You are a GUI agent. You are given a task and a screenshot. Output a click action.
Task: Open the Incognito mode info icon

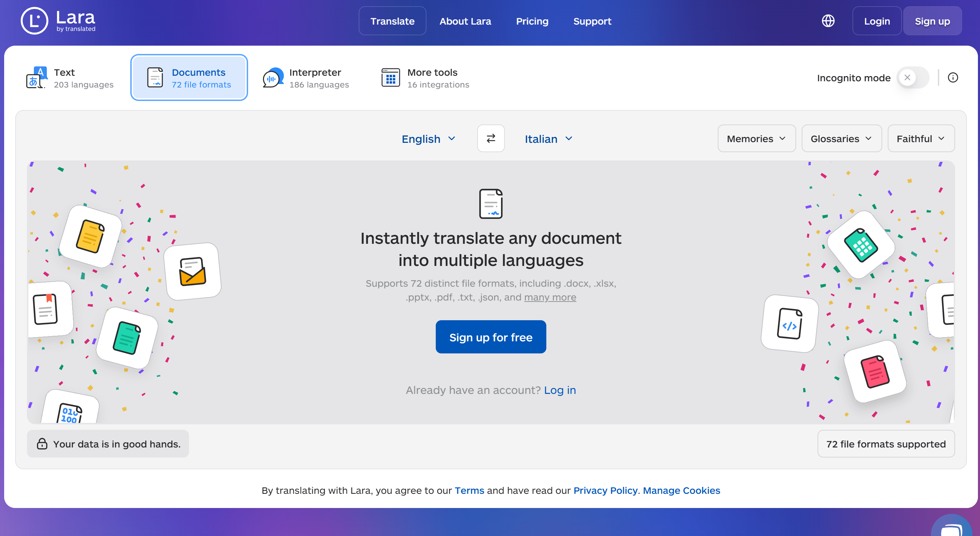tap(953, 78)
